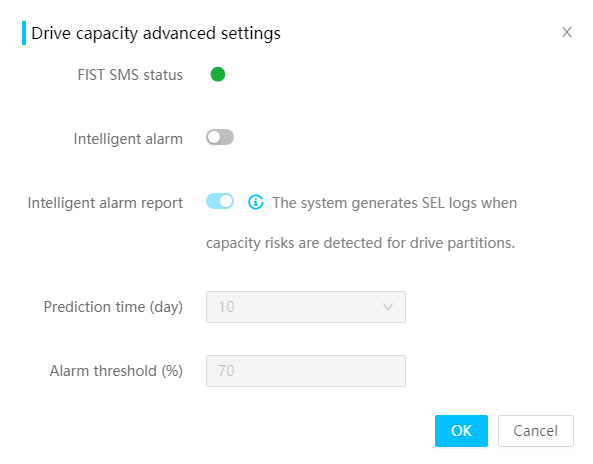Click the Intelligent alarm report label

coord(105,203)
